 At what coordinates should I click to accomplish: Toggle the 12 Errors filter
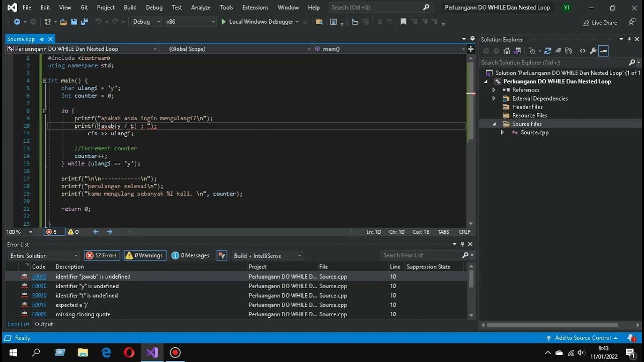click(102, 255)
